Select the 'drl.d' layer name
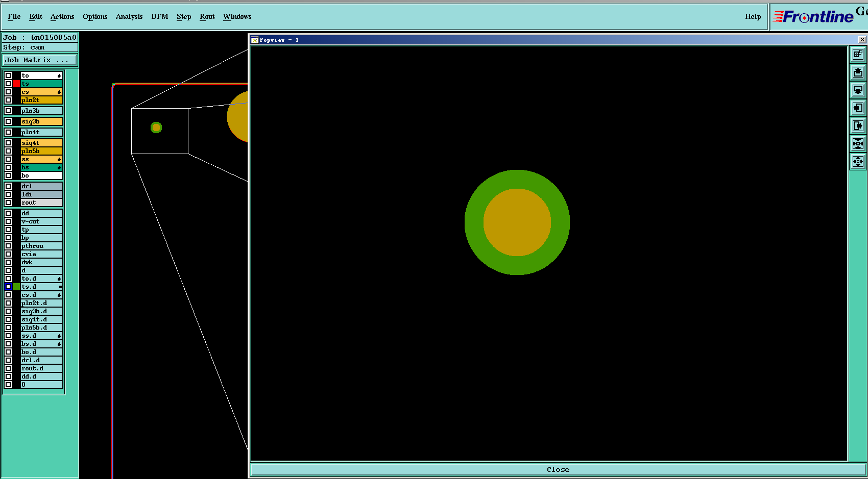Screen dimensions: 868x479 (41, 360)
